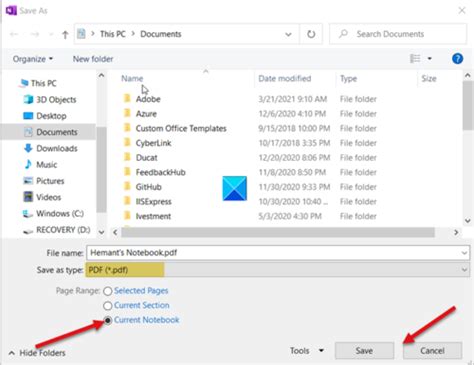Open the help question mark icon
The width and height of the screenshot is (474, 365).
pyautogui.click(x=457, y=59)
